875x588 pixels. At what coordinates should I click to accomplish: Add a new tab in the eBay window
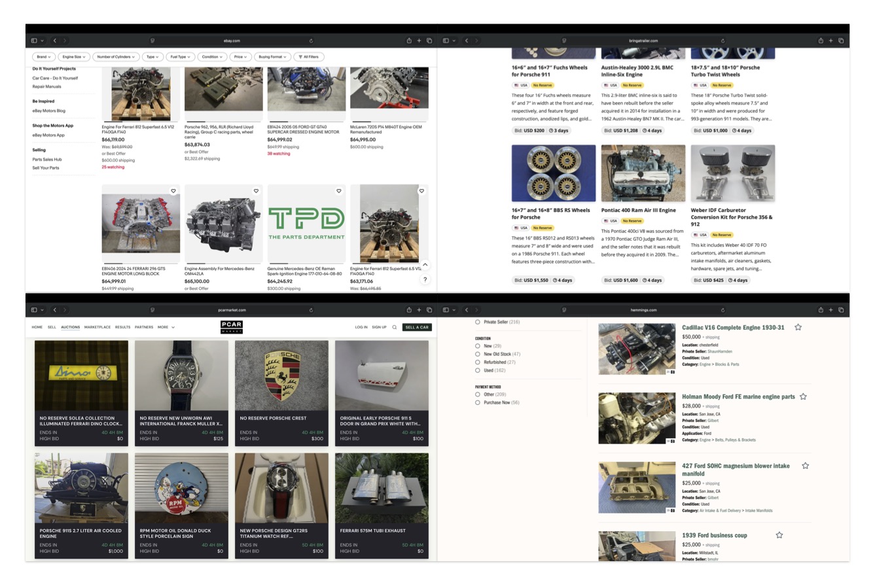tap(420, 41)
